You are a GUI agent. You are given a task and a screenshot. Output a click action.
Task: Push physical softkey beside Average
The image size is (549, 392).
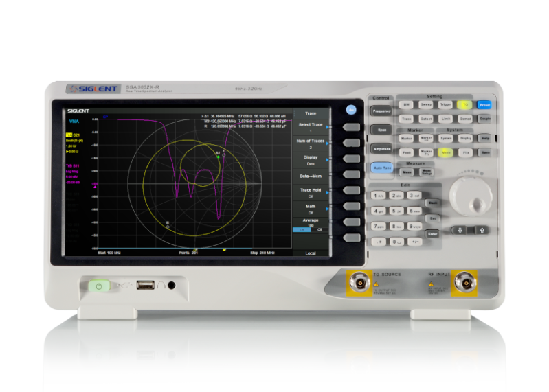click(x=352, y=222)
